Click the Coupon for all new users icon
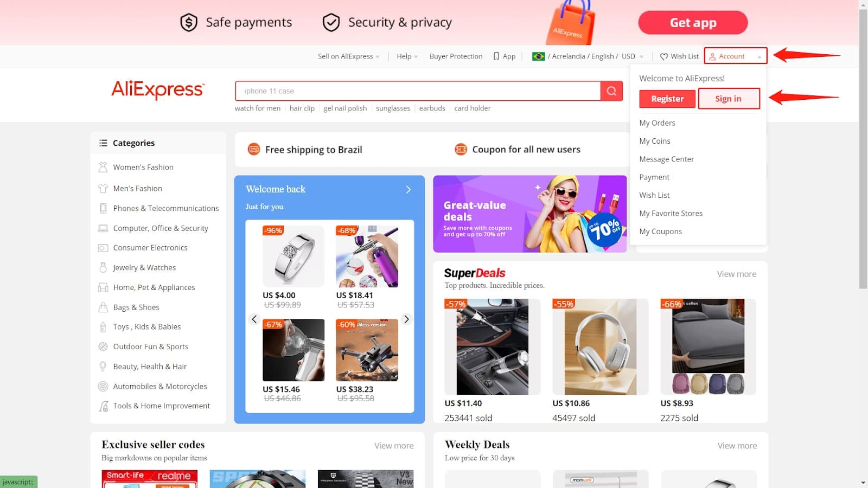This screenshot has width=868, height=488. click(461, 149)
